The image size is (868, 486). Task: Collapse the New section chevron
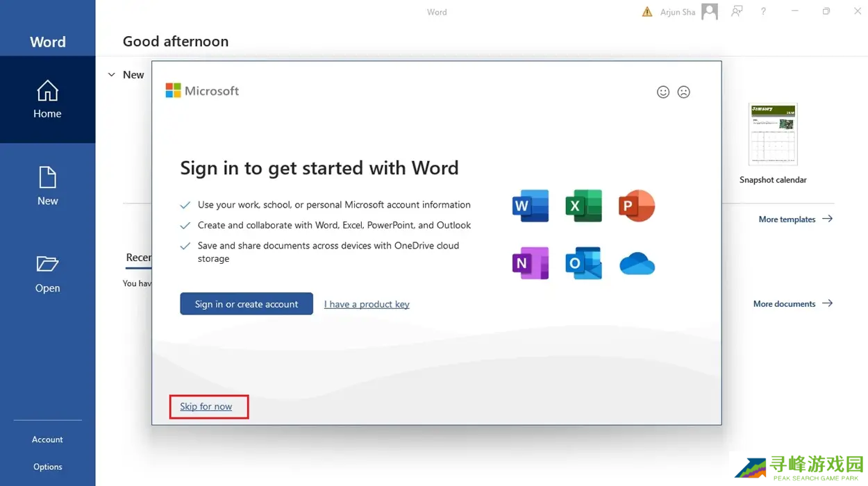click(x=111, y=75)
